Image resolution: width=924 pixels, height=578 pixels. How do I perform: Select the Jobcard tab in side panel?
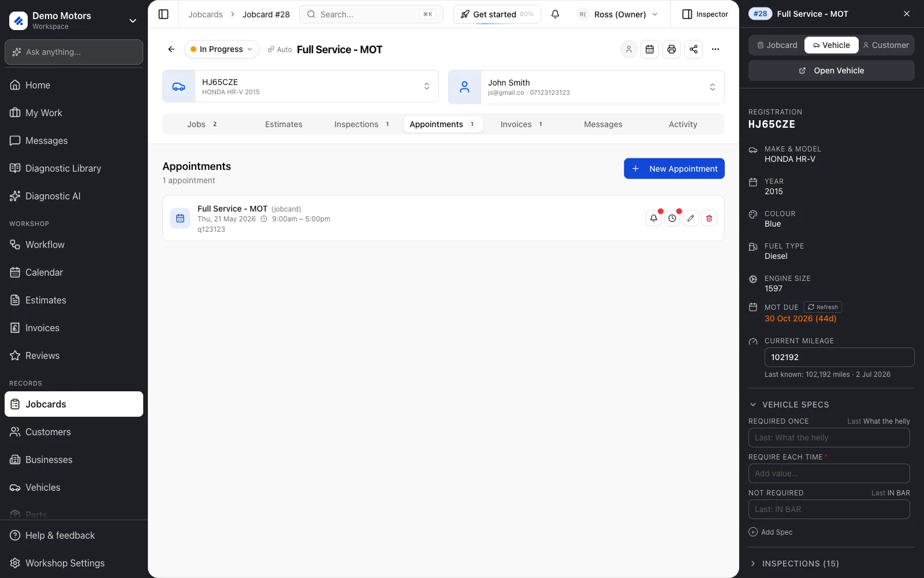pos(777,45)
